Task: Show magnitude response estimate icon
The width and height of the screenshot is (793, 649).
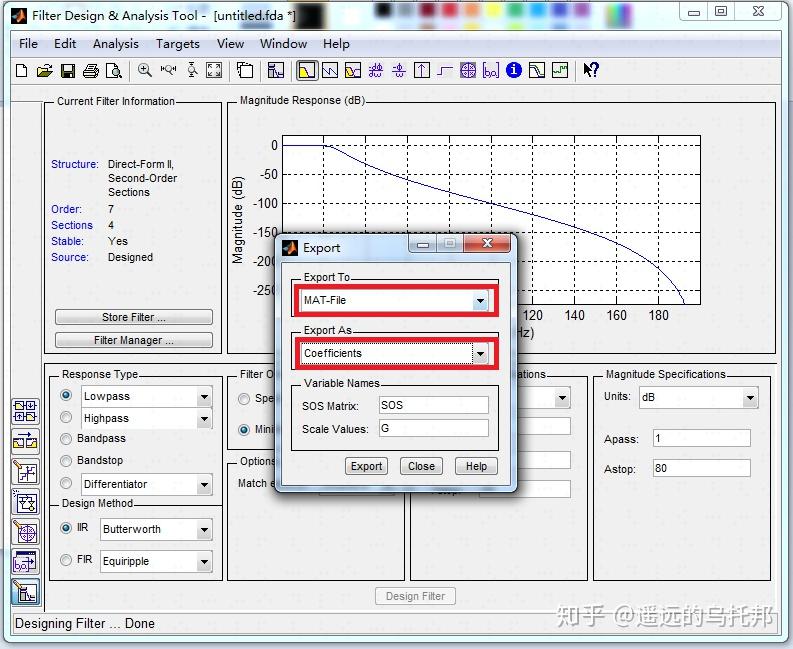Action: [537, 70]
